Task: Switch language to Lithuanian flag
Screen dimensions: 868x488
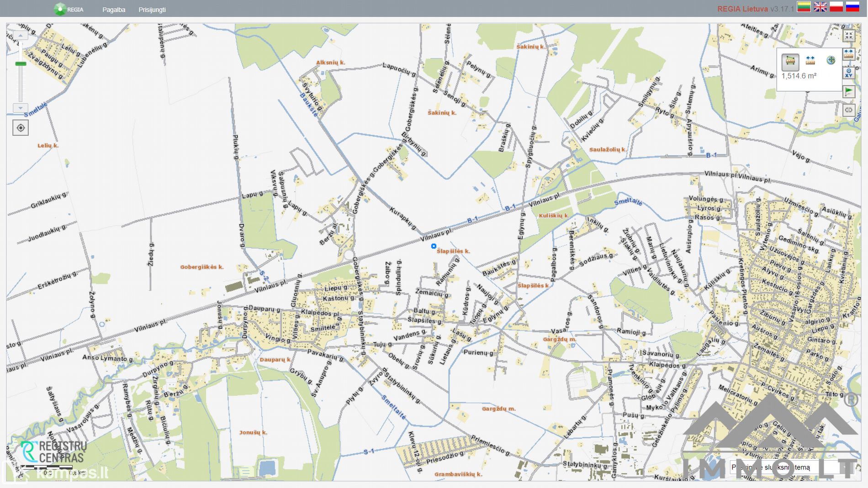Action: [804, 7]
